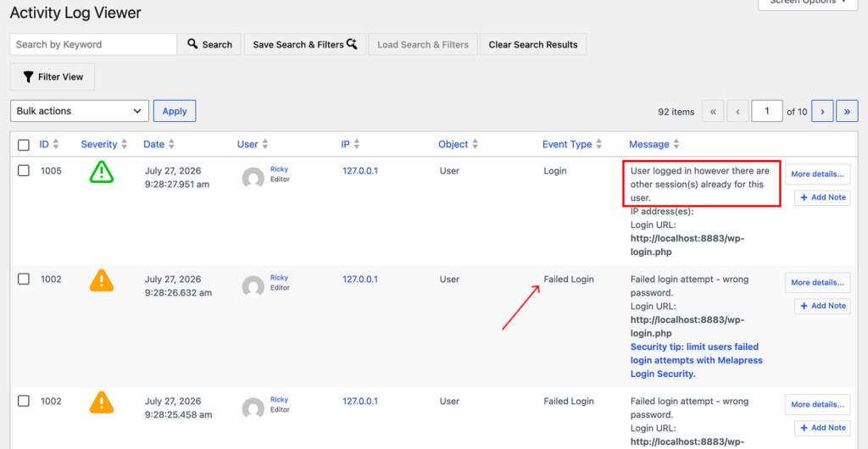
Task: Add a note to event 1005
Action: click(x=822, y=198)
